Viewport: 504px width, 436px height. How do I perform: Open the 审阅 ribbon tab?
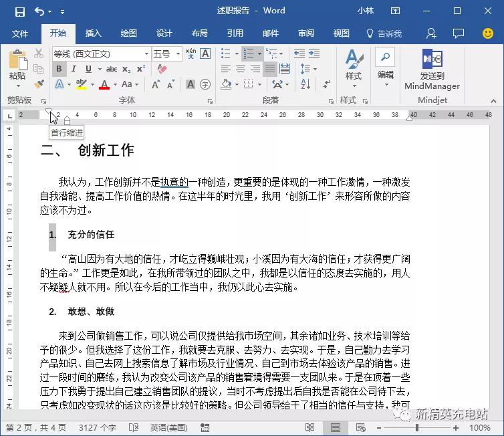coord(306,33)
